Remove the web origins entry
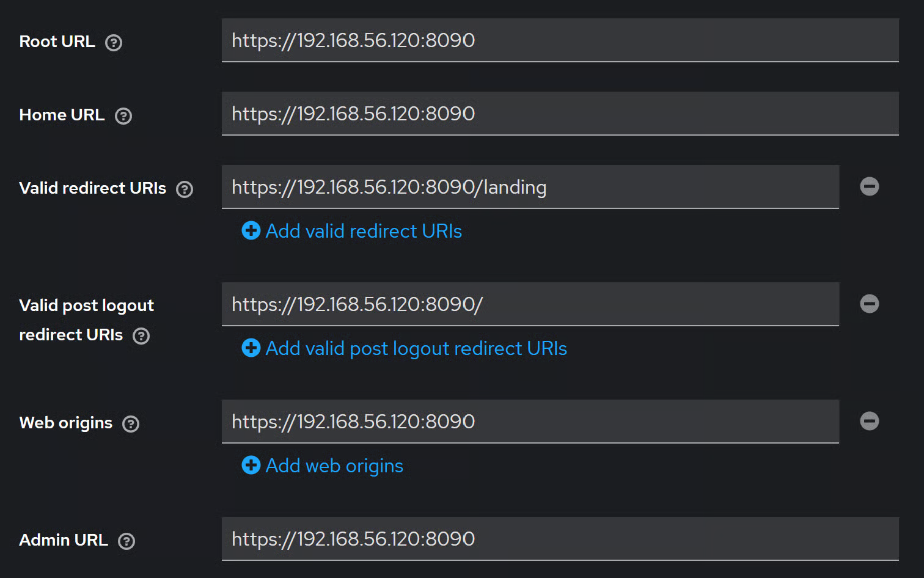Viewport: 924px width, 578px height. tap(869, 421)
